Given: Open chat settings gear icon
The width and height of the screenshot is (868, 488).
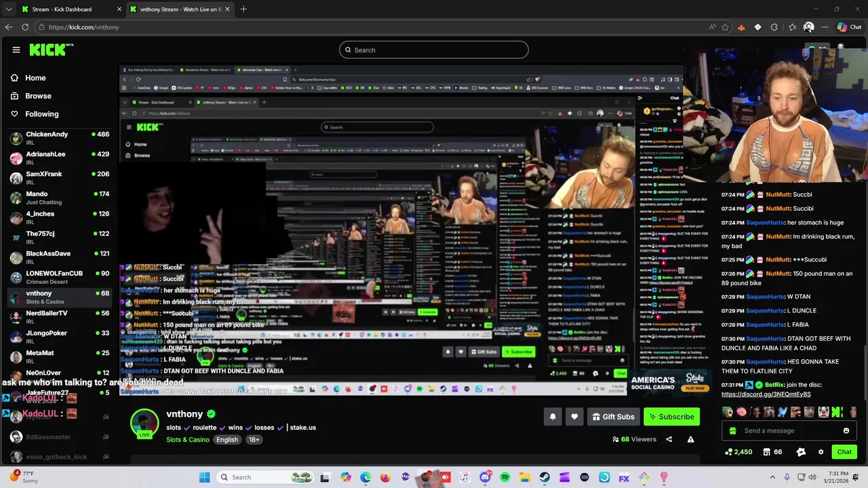Looking at the screenshot, I should 821,452.
